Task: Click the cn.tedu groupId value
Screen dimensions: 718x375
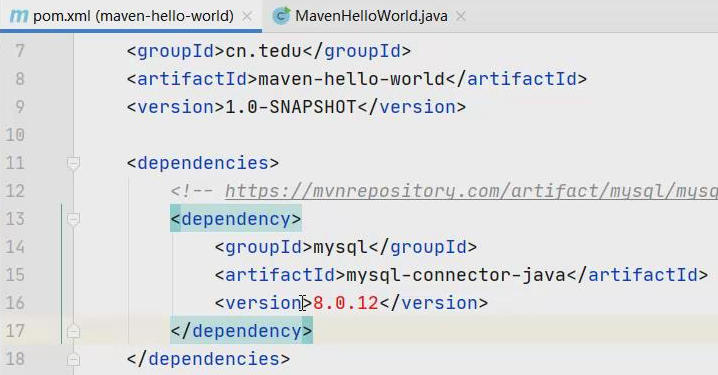Action: tap(264, 51)
